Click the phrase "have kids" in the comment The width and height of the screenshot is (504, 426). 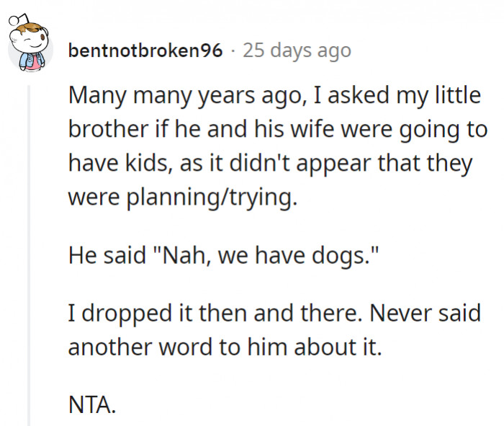[x=111, y=164]
